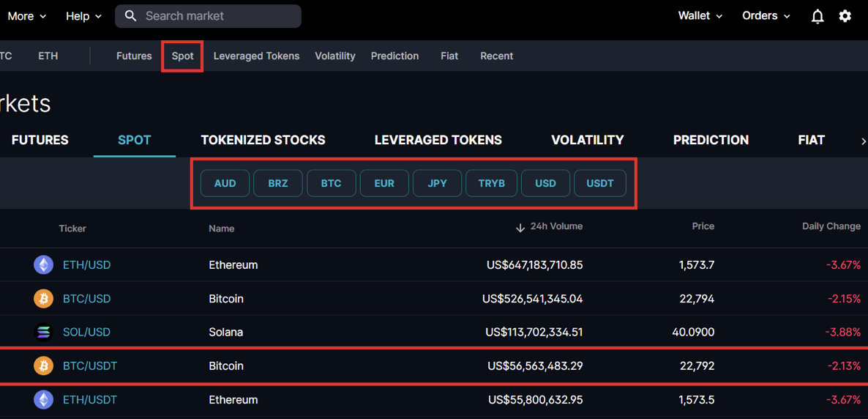Viewport: 868px width, 419px height.
Task: Open Leveraged Tokens in the top navigation
Action: coord(256,56)
